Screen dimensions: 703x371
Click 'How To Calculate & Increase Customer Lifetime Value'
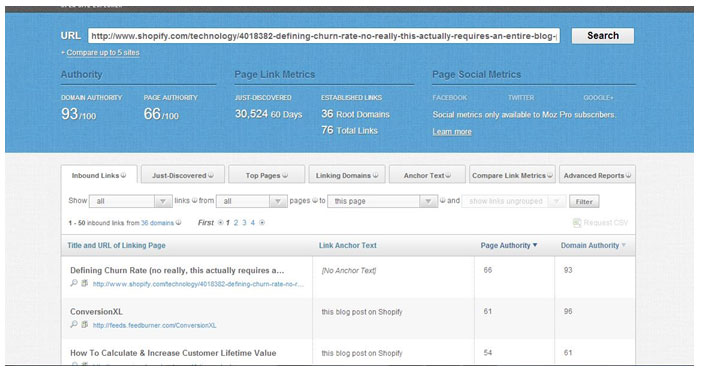(173, 353)
